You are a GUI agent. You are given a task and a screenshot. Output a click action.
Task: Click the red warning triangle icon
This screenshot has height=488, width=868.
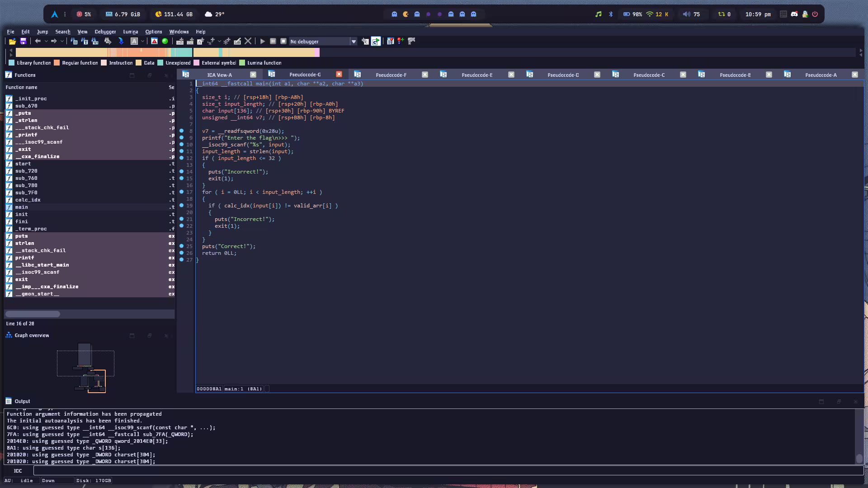pyautogui.click(x=154, y=41)
